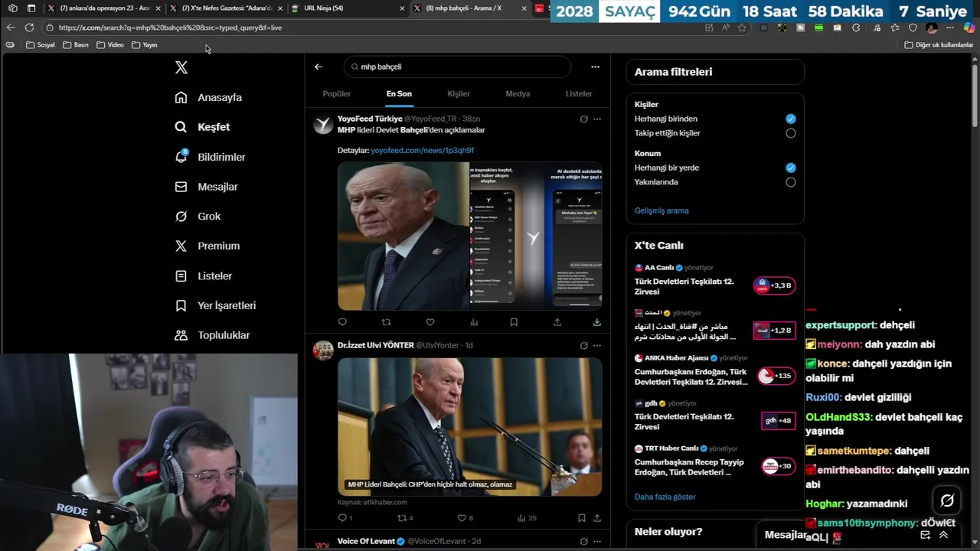The image size is (980, 551).
Task: Open the yoyofeed.com/news link
Action: pos(422,151)
